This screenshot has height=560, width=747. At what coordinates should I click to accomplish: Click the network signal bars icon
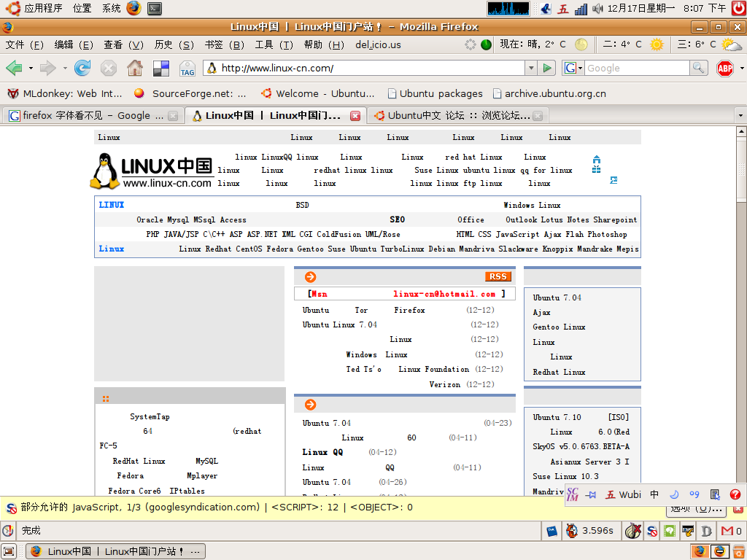(x=581, y=9)
